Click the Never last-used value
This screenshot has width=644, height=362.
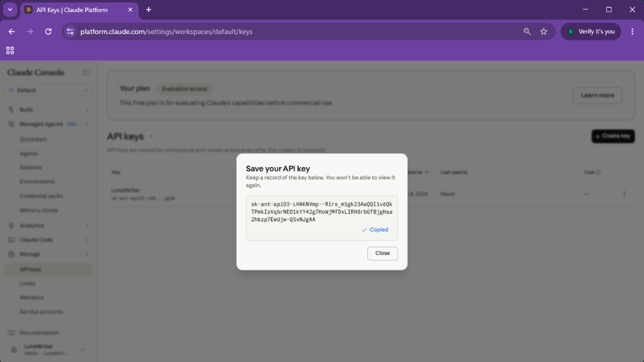point(448,194)
